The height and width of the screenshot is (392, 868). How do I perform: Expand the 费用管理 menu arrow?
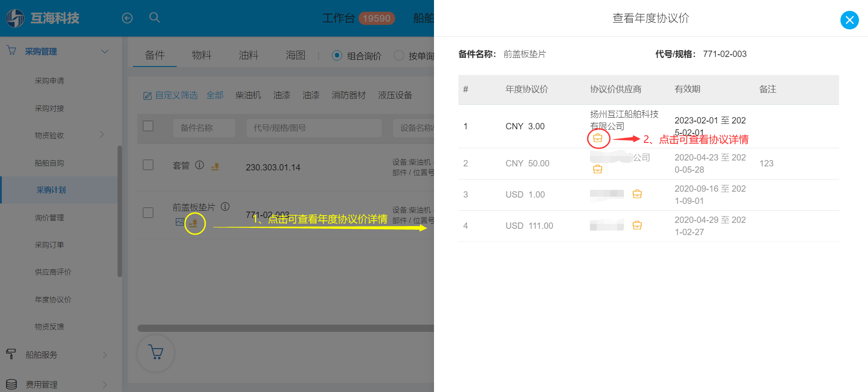tap(105, 385)
